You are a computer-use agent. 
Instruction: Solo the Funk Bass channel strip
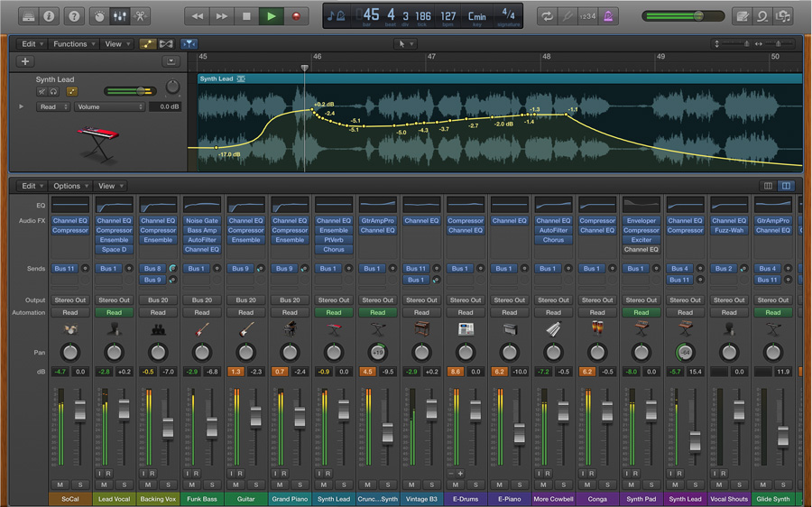212,484
